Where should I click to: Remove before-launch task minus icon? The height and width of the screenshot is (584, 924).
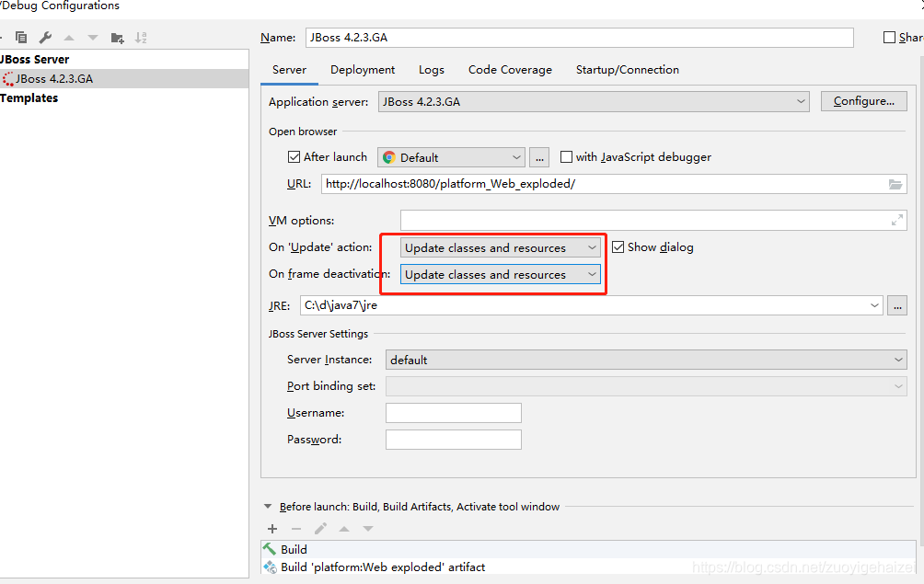[x=295, y=529]
